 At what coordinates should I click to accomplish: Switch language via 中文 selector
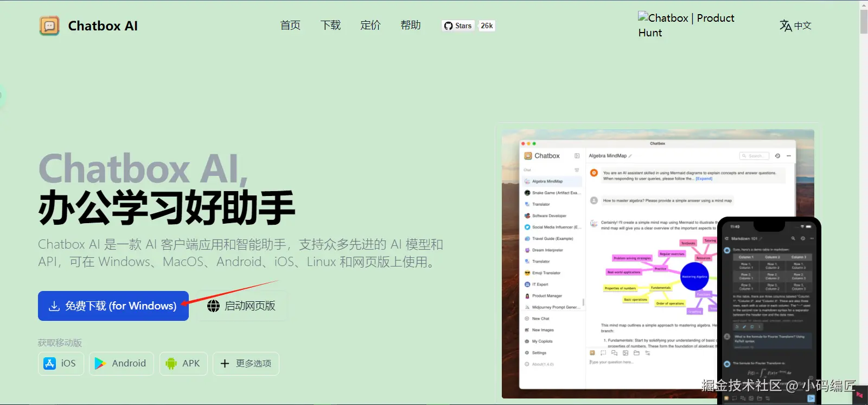tap(803, 26)
